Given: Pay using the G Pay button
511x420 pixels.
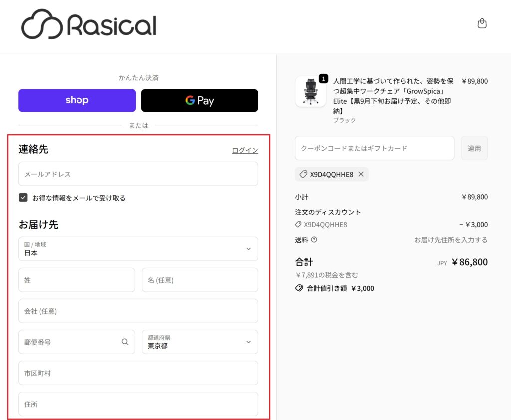Looking at the screenshot, I should point(200,100).
